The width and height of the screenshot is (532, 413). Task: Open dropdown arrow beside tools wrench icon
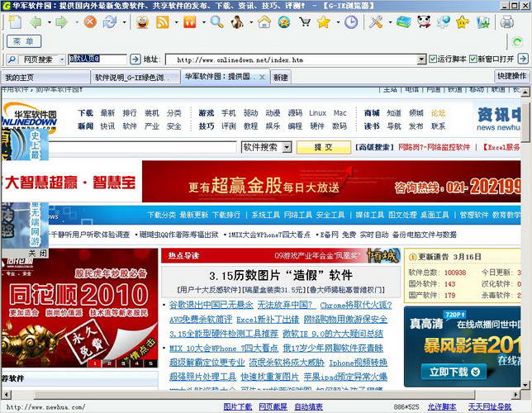click(x=390, y=23)
